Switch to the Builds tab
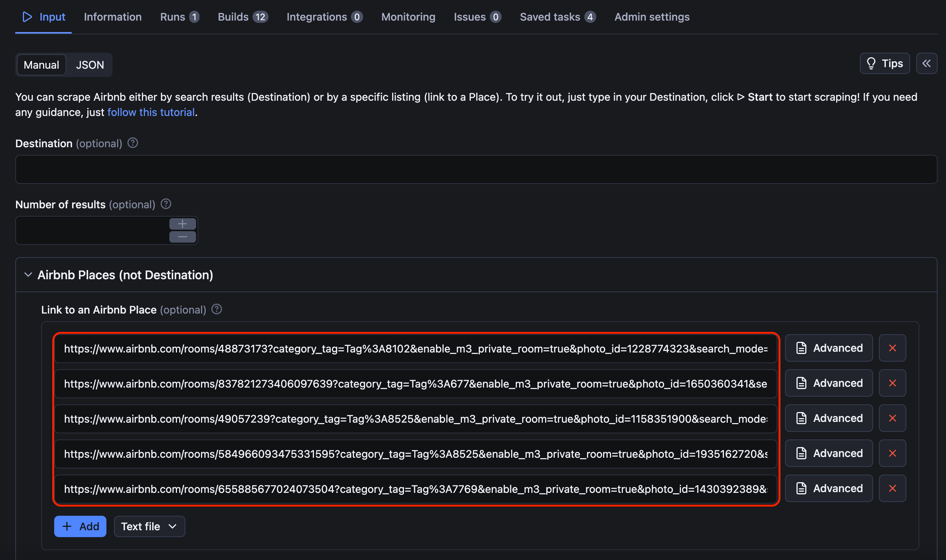946x560 pixels. click(243, 17)
